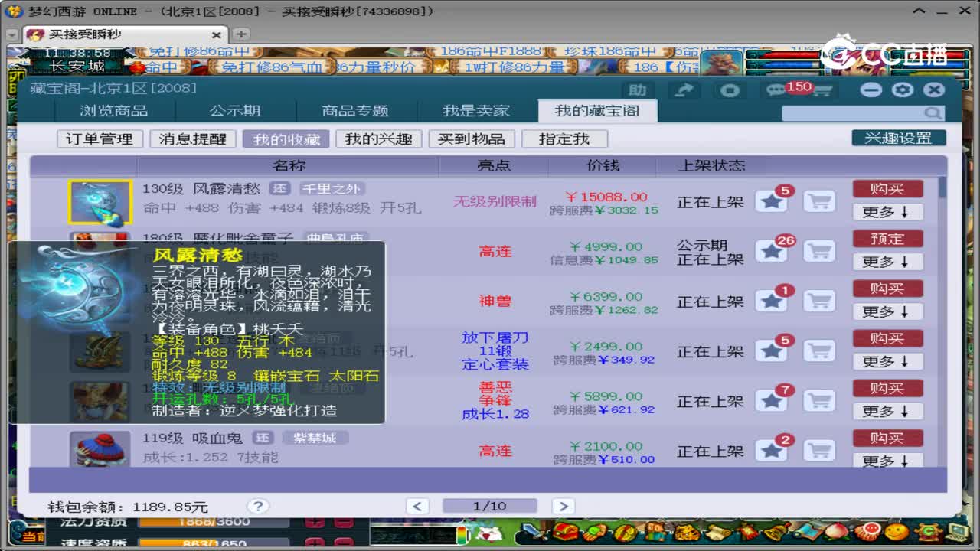Viewport: 980px width, 551px height.
Task: Open the 商品专题 tab
Action: pos(355,111)
